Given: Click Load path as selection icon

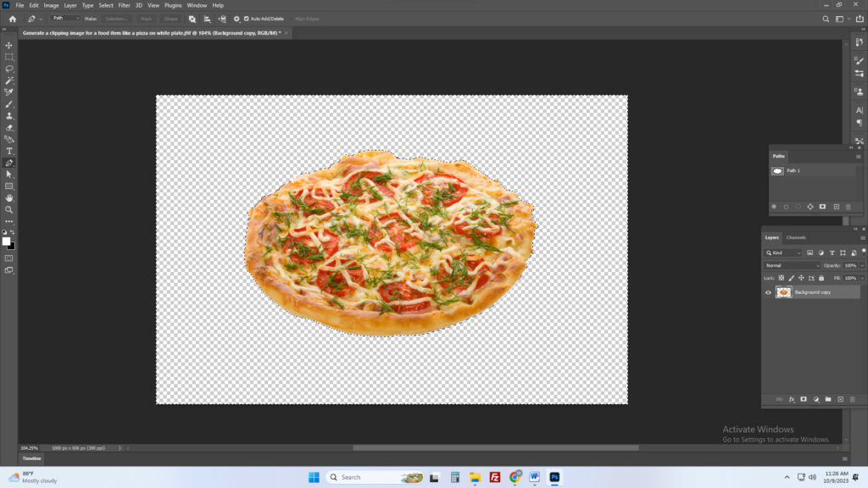Looking at the screenshot, I should [x=798, y=207].
